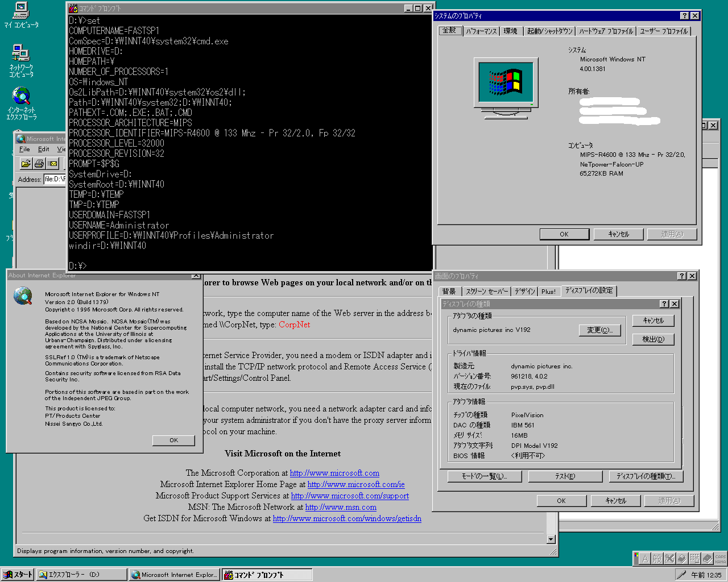Click 検出(D) (Detect) button in Display Type dialog
Image resolution: width=728 pixels, height=582 pixels.
pyautogui.click(x=653, y=339)
